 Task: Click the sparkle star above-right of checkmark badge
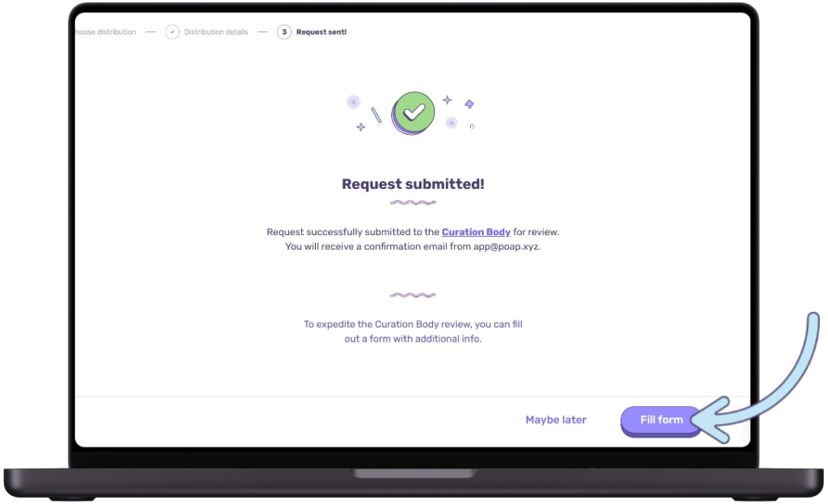(448, 99)
